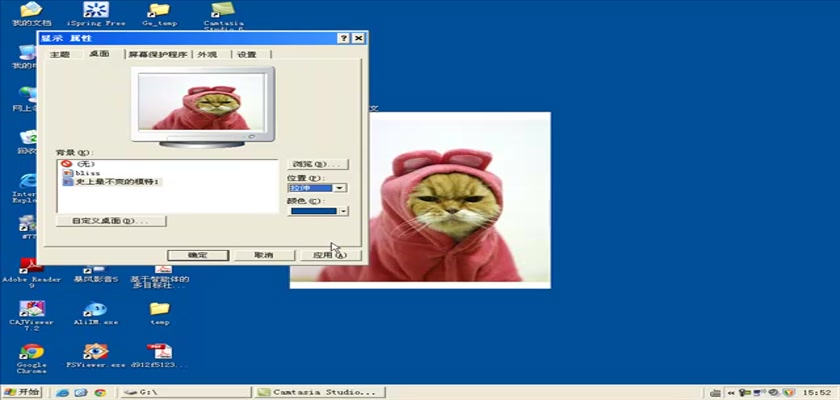
Task: Open the Camtasia Studio 6 desktop shortcut
Action: (223, 16)
